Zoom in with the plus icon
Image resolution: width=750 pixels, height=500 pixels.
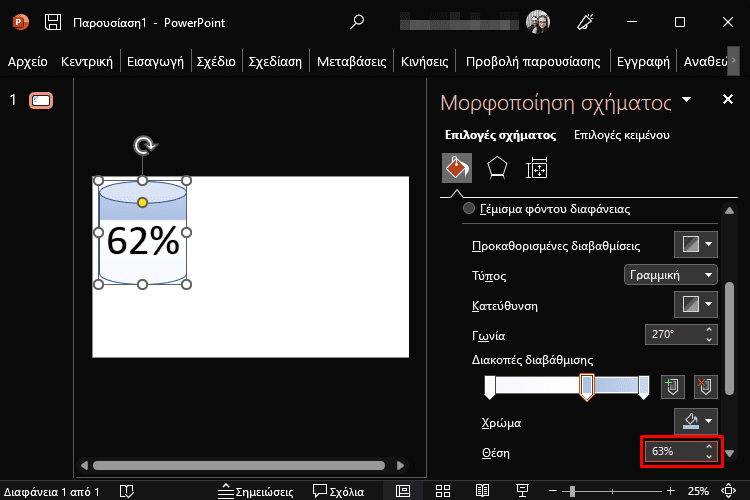(671, 491)
